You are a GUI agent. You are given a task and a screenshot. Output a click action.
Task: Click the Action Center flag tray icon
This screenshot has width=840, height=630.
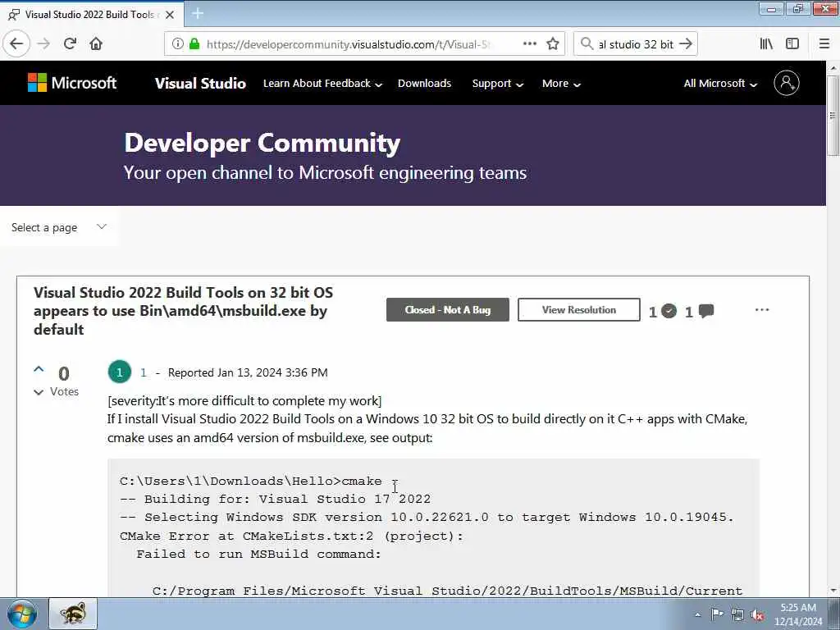pos(717,614)
